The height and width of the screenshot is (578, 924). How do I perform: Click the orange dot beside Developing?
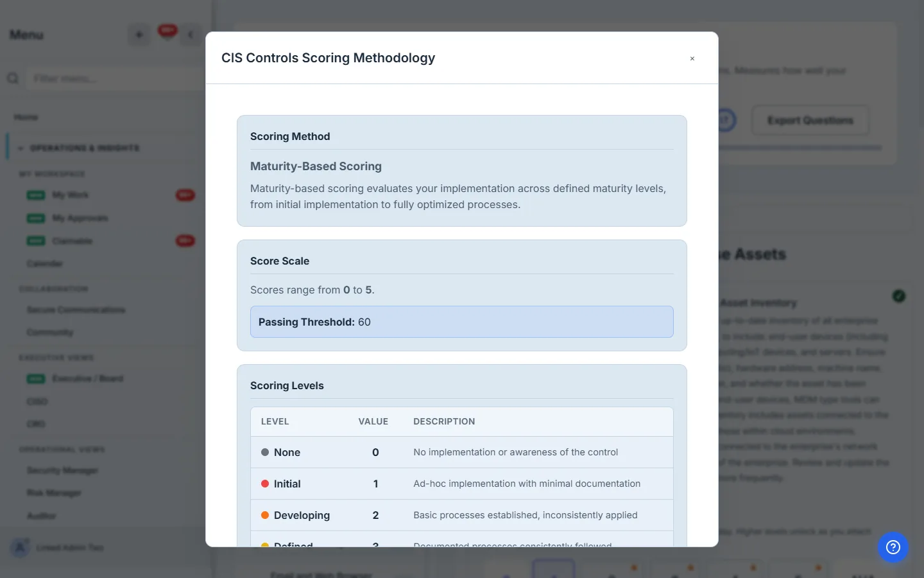[x=265, y=515]
